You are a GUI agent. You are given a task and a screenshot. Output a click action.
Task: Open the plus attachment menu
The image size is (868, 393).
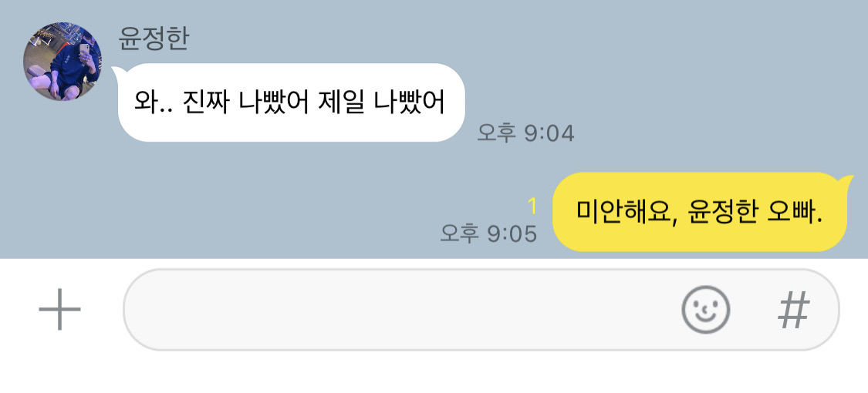pyautogui.click(x=59, y=309)
